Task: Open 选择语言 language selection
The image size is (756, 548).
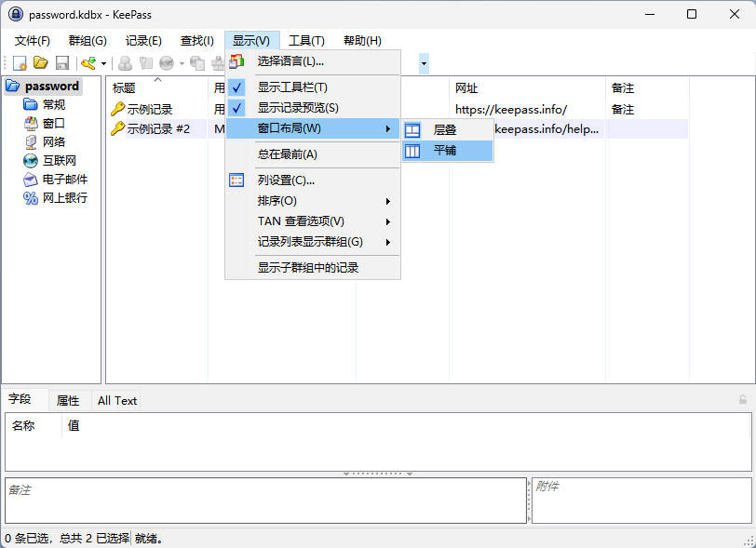Action: [x=290, y=62]
